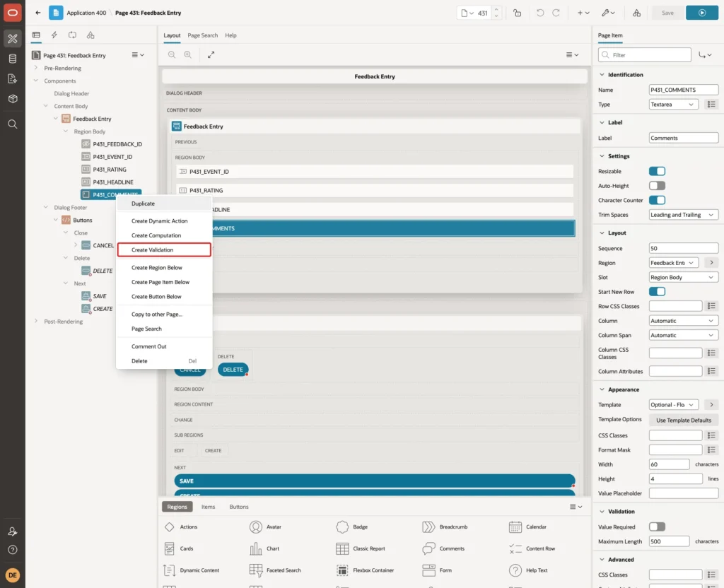Switch to the Page Search tab
The height and width of the screenshot is (588, 724).
(202, 35)
